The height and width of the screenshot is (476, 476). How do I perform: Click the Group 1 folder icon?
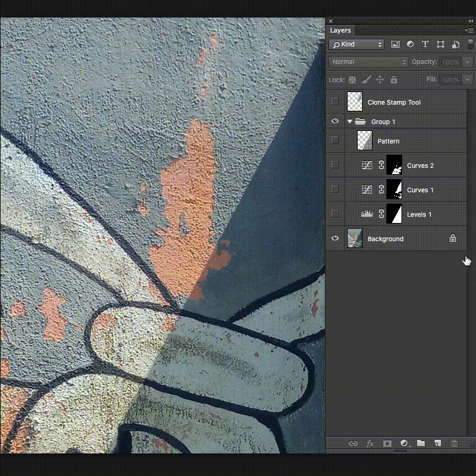point(360,121)
